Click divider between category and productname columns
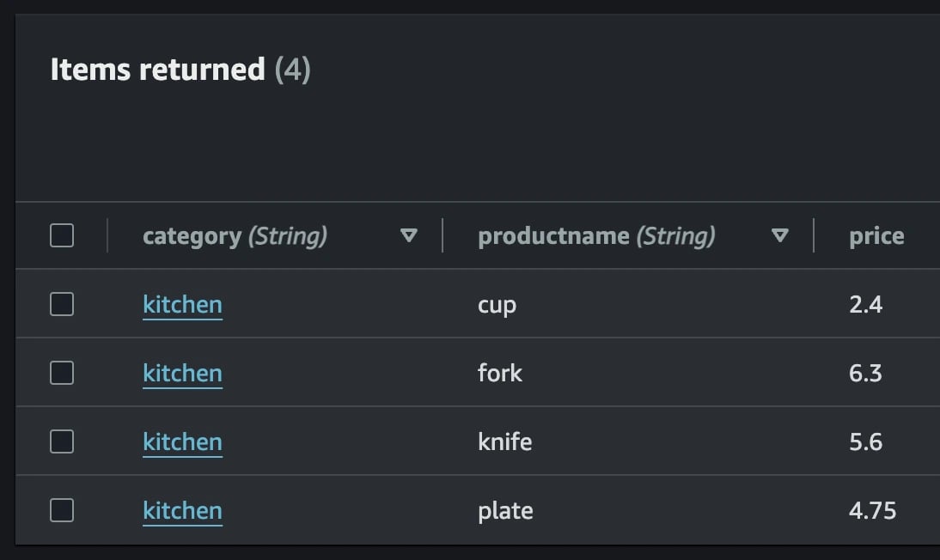This screenshot has width=940, height=560. click(443, 235)
